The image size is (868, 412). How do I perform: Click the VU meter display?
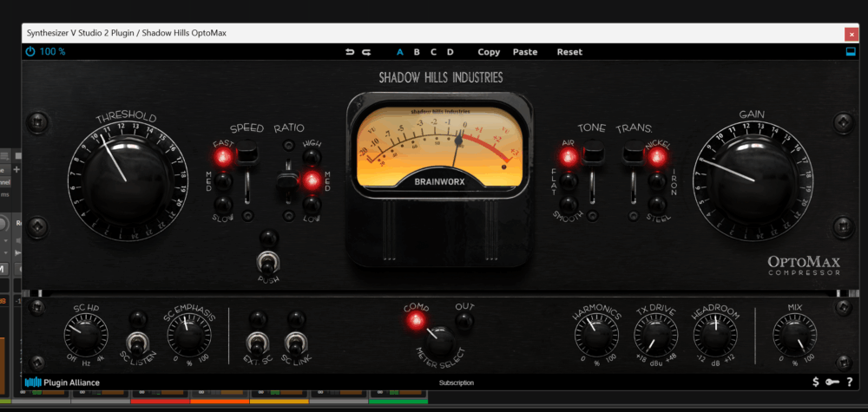(x=439, y=147)
